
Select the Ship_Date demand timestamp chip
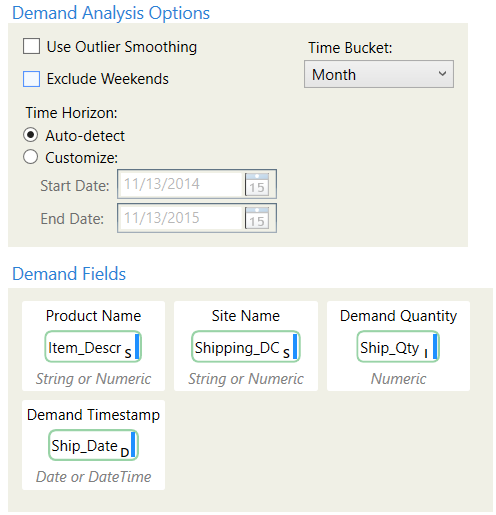click(93, 445)
